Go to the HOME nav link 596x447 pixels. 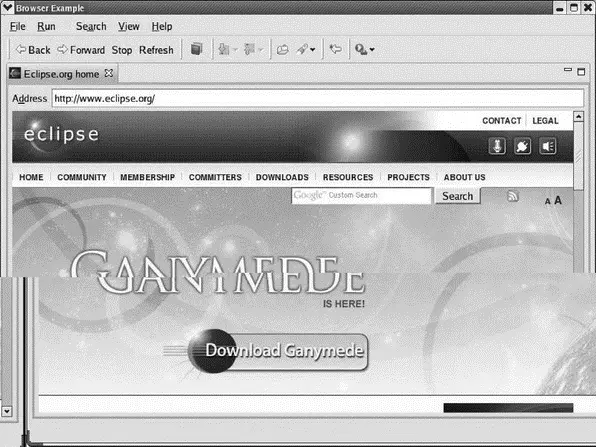tap(31, 177)
